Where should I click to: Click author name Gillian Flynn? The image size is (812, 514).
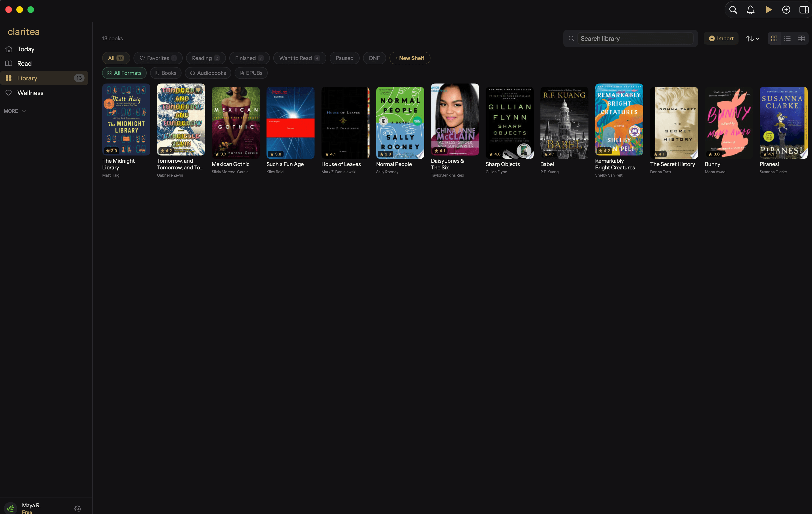click(496, 172)
